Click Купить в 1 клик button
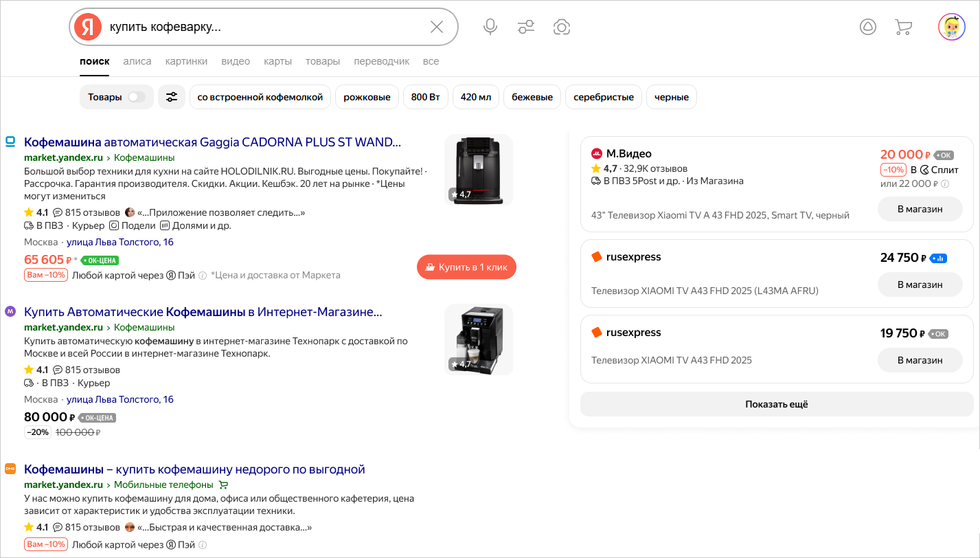 click(466, 267)
